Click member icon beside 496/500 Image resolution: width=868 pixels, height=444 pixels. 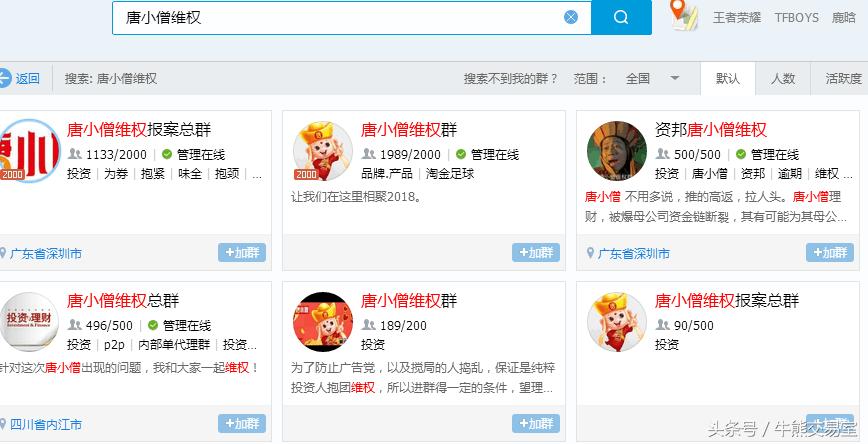click(74, 325)
